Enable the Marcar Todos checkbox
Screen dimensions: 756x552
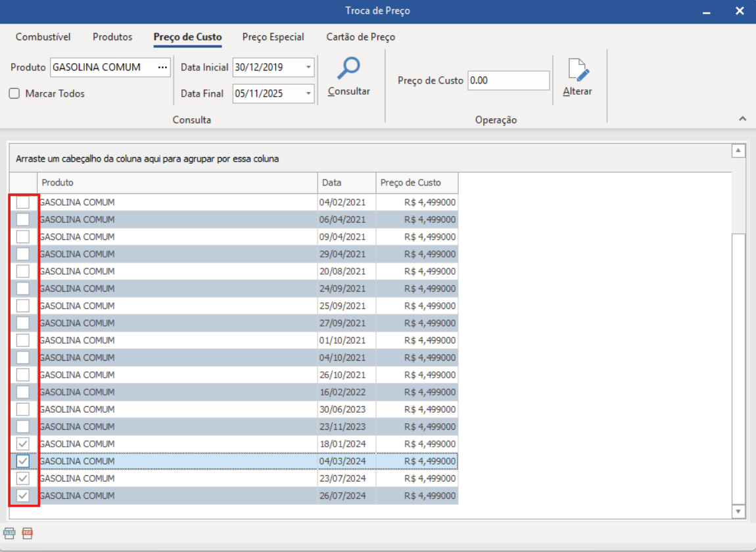pyautogui.click(x=14, y=93)
